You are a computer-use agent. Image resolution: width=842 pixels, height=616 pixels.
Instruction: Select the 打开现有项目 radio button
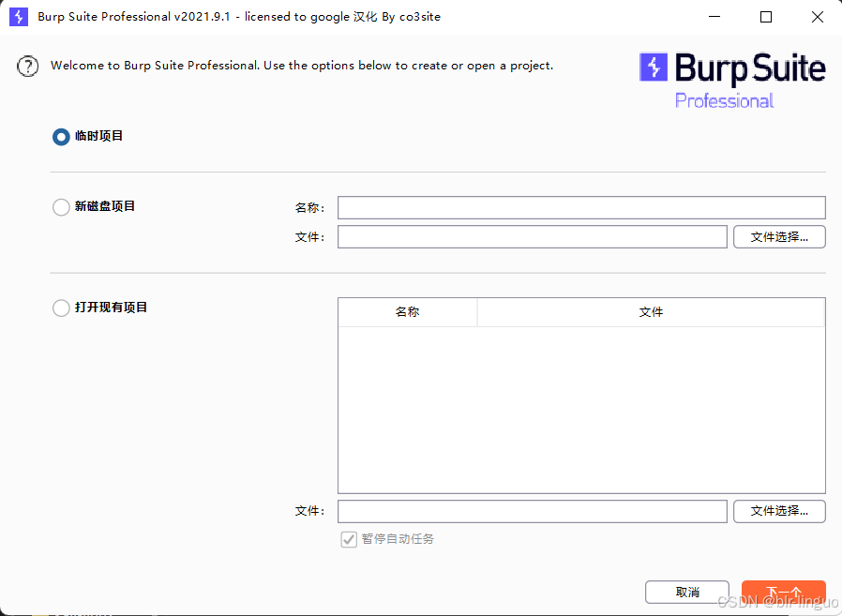[61, 308]
